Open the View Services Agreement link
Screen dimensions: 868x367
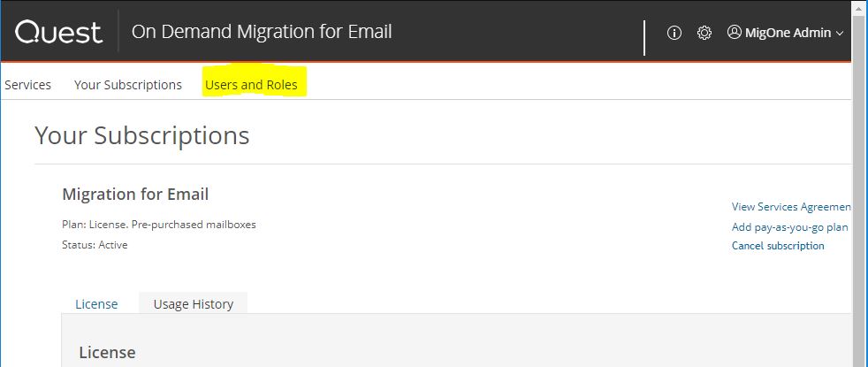pos(790,207)
